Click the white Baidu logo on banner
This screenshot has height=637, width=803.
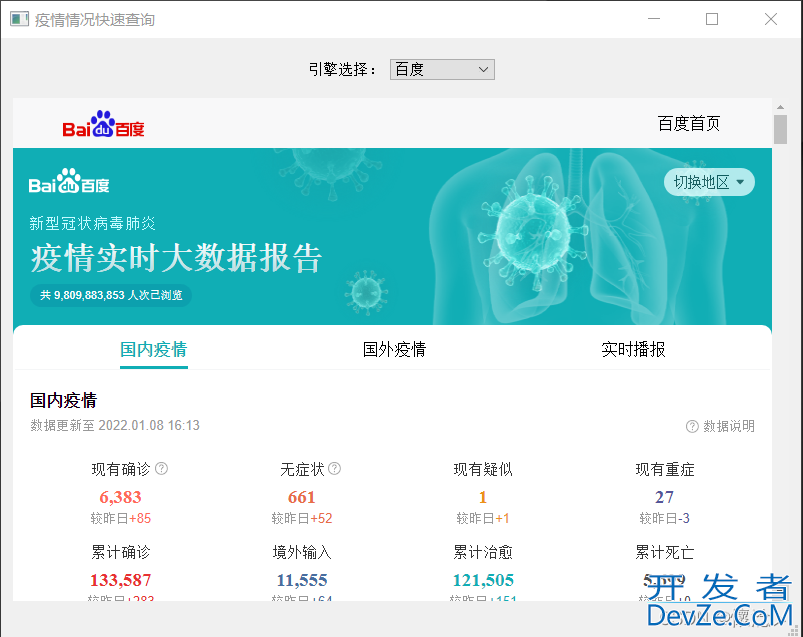coord(69,181)
